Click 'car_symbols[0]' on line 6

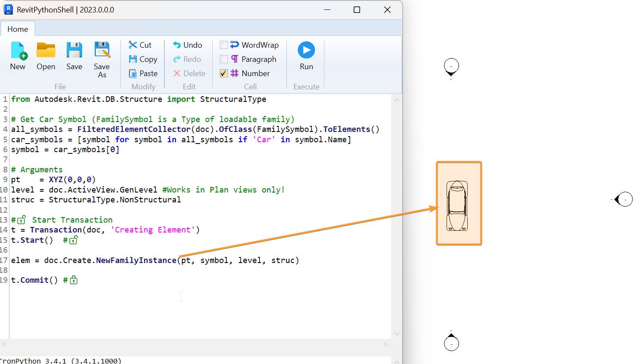86,150
